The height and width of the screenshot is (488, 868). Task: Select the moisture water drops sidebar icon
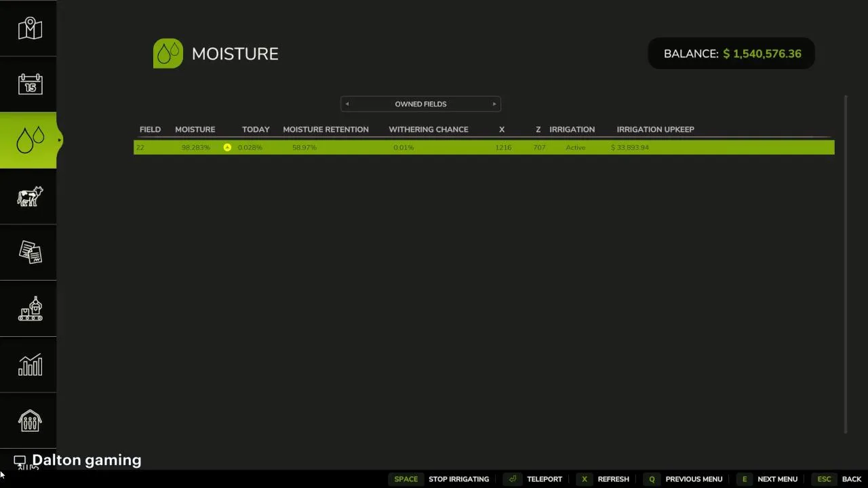[30, 140]
